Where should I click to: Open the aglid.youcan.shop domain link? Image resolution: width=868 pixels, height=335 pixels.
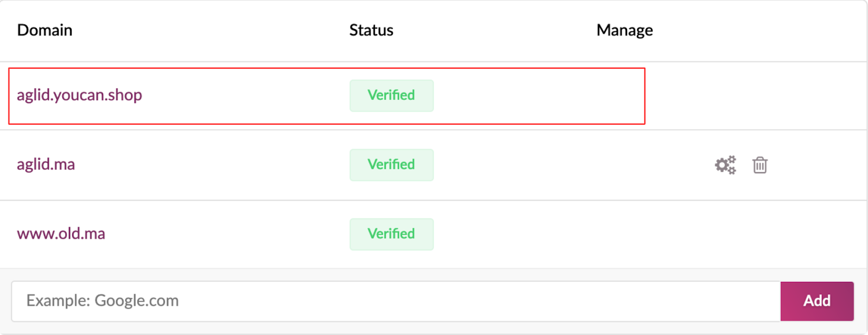(79, 95)
